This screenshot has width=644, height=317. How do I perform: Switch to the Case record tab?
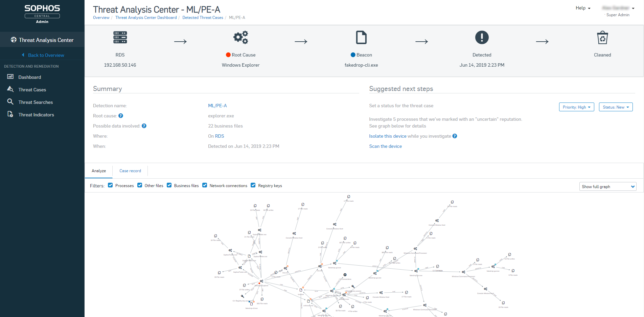130,171
